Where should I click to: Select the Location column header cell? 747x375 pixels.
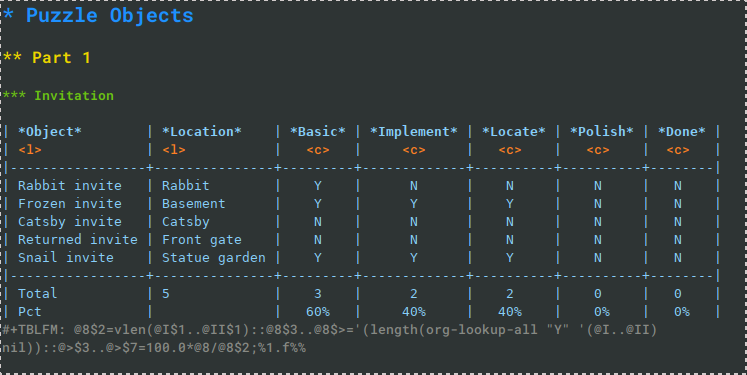coord(202,132)
